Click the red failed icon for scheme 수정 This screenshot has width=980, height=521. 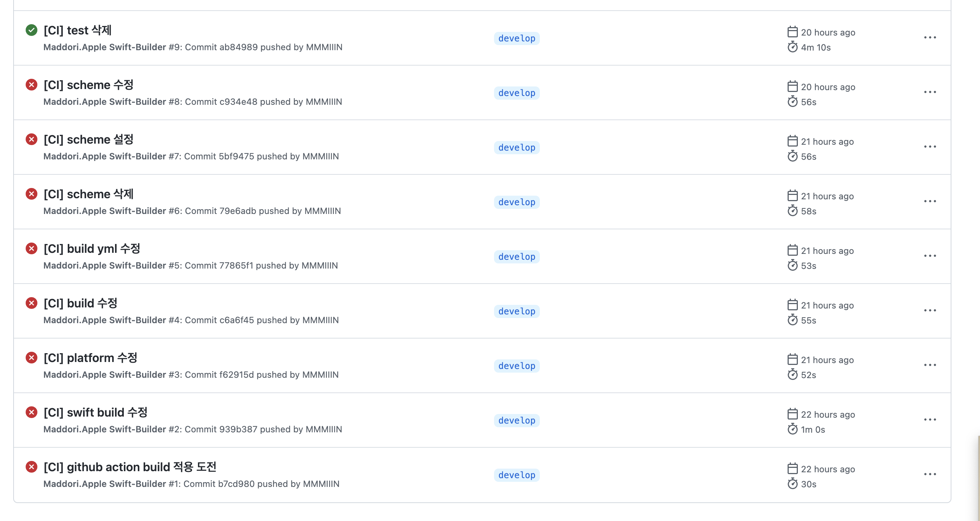(x=31, y=84)
